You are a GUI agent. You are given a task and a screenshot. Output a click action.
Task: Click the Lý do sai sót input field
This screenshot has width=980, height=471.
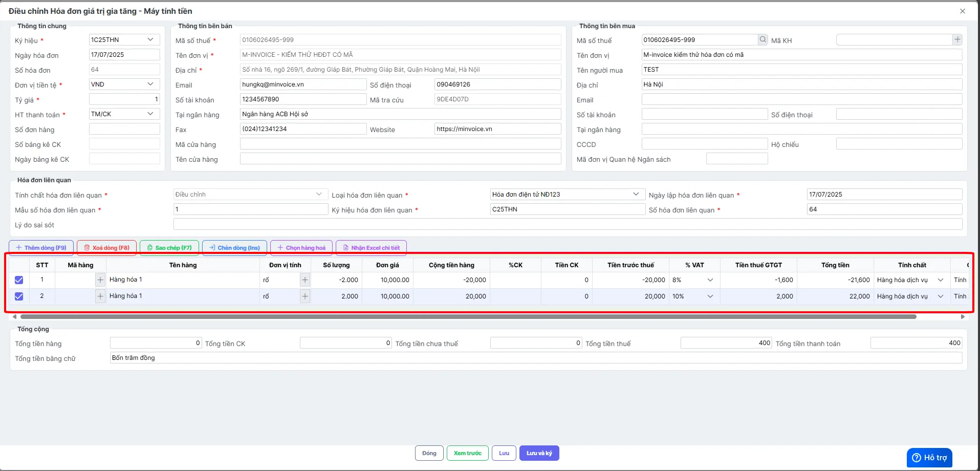point(568,224)
